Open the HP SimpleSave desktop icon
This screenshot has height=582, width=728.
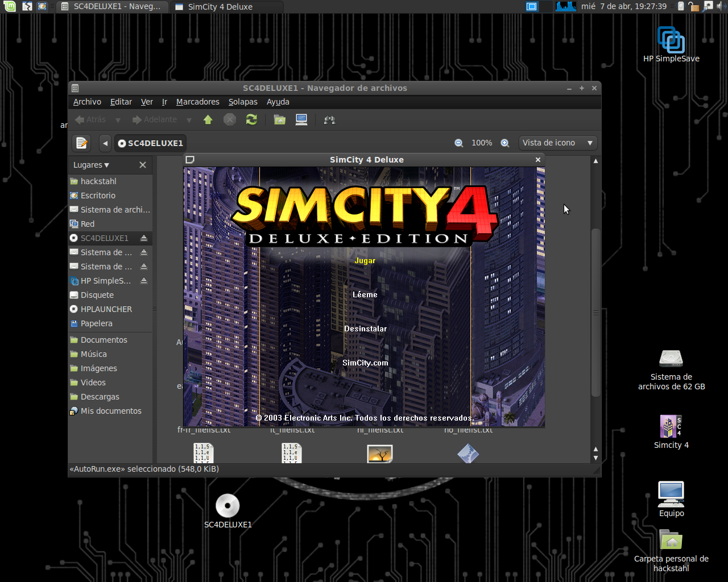pos(671,40)
